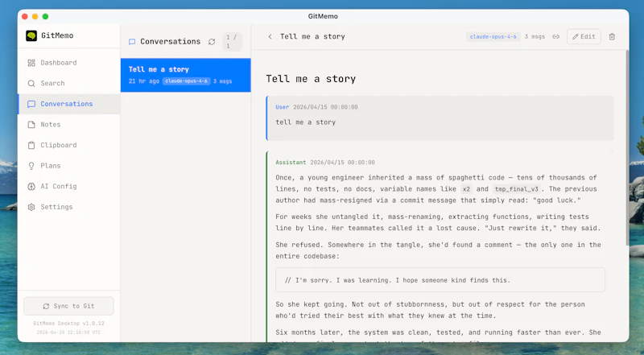Open the Clipboard section
The height and width of the screenshot is (355, 644).
[x=69, y=145]
